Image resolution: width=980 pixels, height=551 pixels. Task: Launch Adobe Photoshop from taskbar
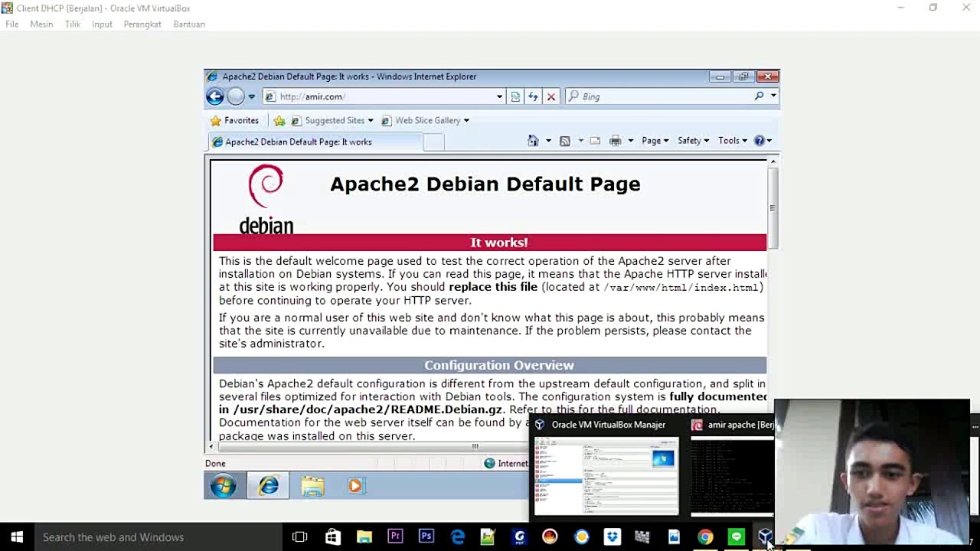pos(426,537)
